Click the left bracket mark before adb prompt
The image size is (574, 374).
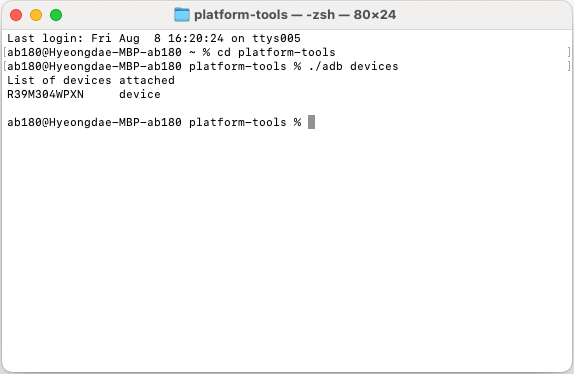[x=5, y=66]
